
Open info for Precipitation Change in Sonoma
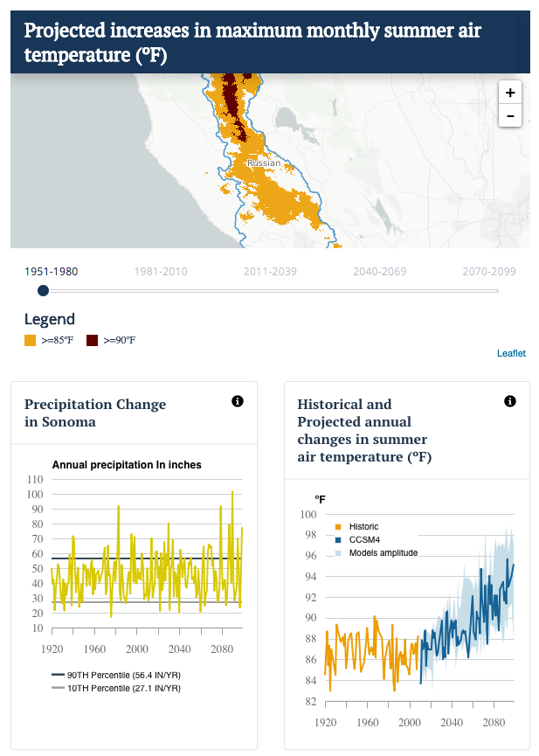238,401
